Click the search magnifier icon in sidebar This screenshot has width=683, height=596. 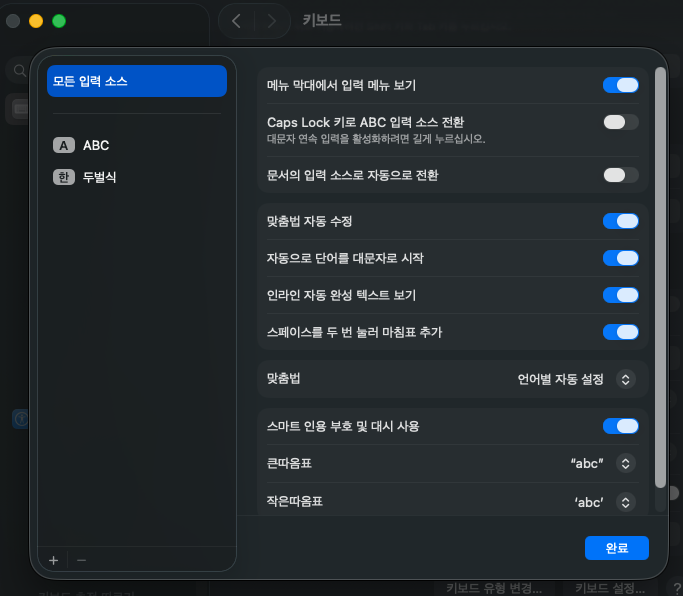17,71
